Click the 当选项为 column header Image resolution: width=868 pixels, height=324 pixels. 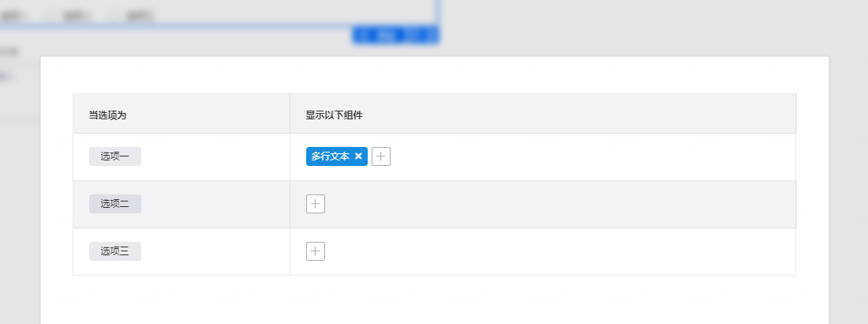(x=108, y=115)
